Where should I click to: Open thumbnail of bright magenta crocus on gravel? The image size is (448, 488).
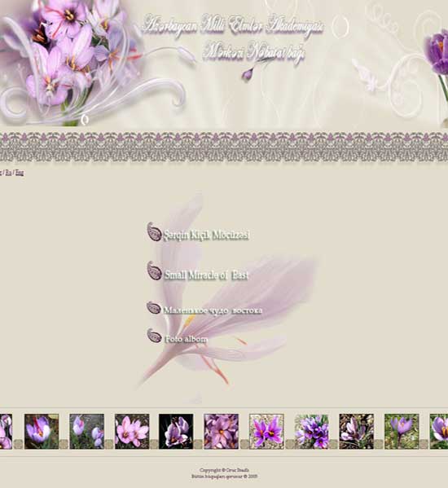(x=266, y=431)
